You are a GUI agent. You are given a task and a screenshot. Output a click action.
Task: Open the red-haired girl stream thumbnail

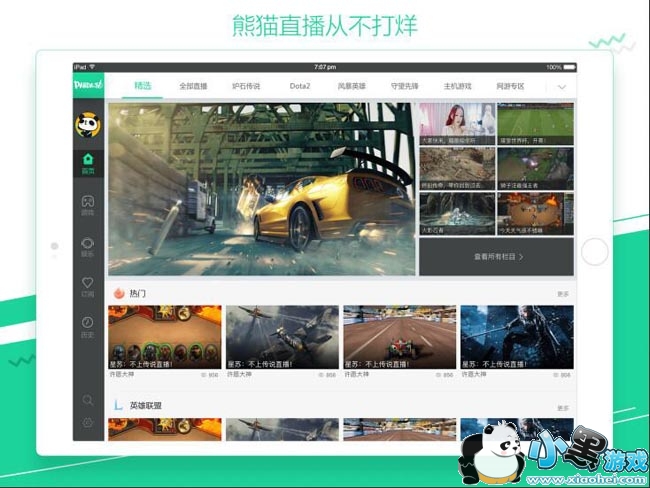[x=457, y=124]
